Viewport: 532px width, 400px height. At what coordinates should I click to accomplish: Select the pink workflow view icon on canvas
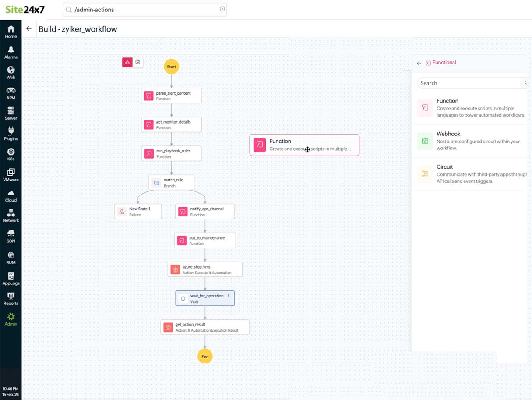[x=127, y=62]
